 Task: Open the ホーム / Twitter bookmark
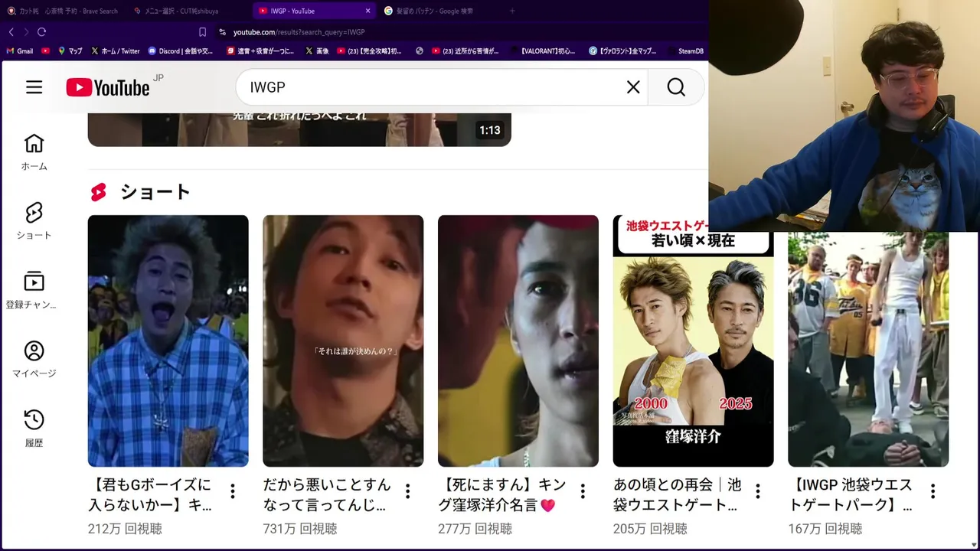click(x=116, y=51)
